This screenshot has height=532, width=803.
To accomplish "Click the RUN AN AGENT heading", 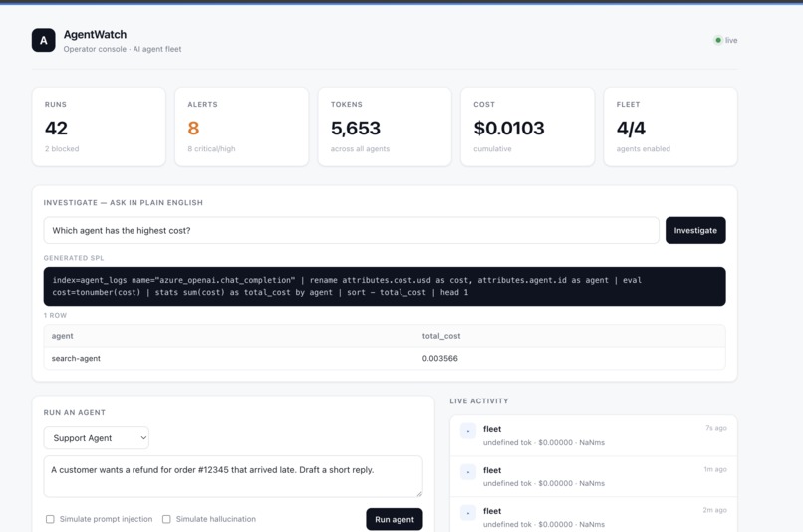I will tap(75, 412).
